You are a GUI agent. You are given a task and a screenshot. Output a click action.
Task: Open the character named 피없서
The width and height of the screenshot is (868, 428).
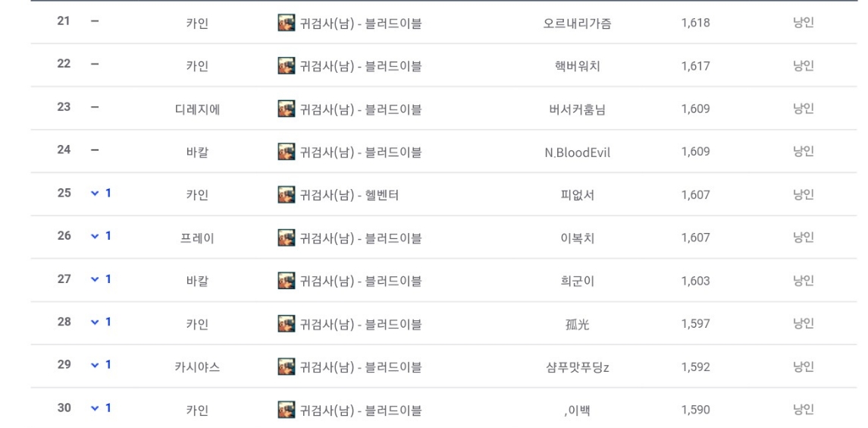pos(578,195)
